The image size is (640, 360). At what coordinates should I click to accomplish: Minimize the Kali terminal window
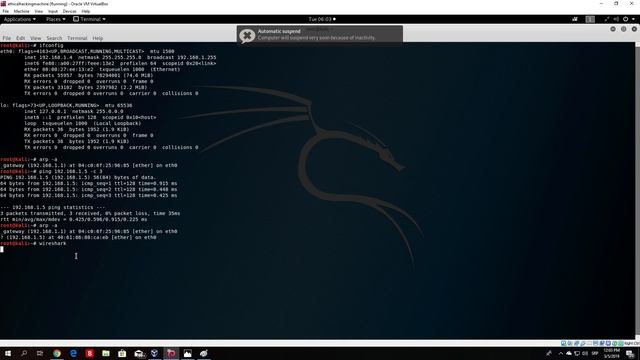coord(613,29)
